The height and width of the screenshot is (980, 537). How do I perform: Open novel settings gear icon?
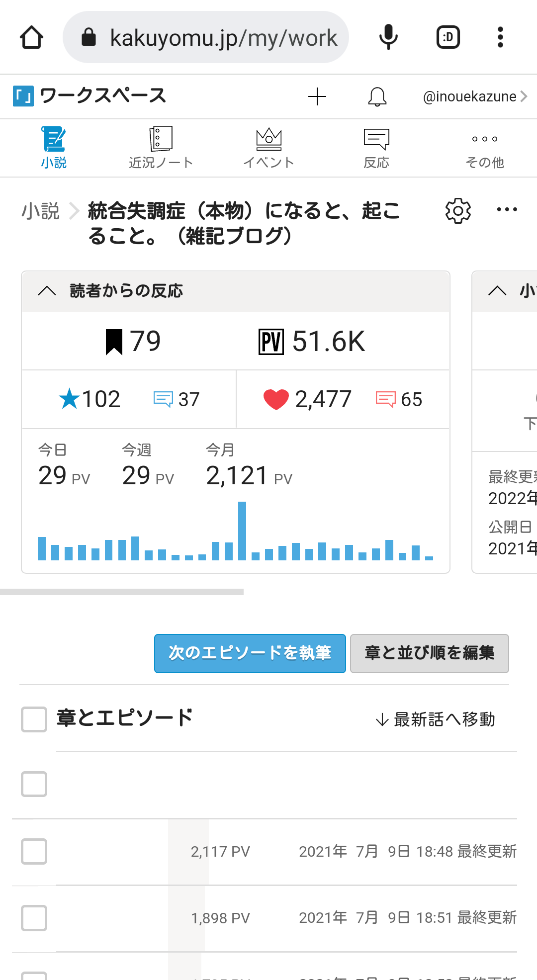click(x=458, y=211)
